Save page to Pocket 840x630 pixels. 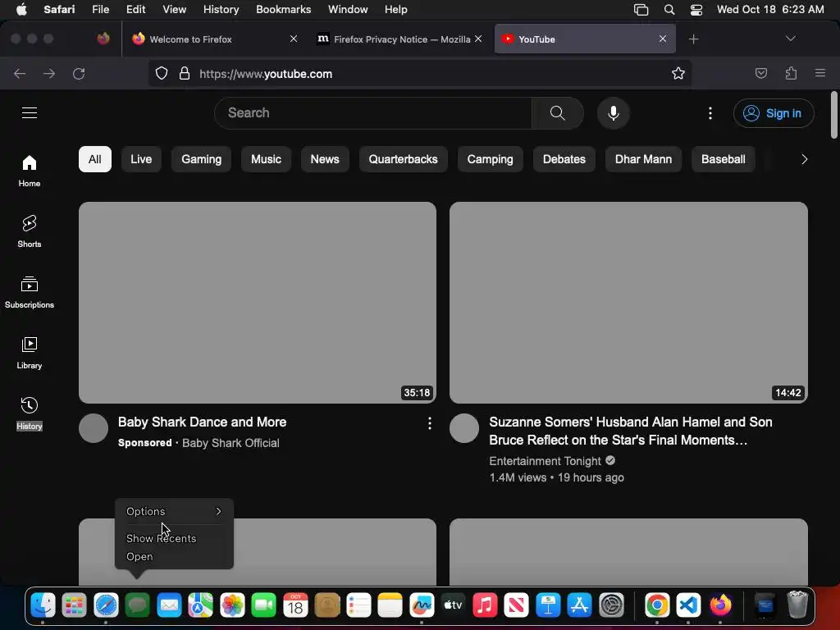pyautogui.click(x=760, y=73)
